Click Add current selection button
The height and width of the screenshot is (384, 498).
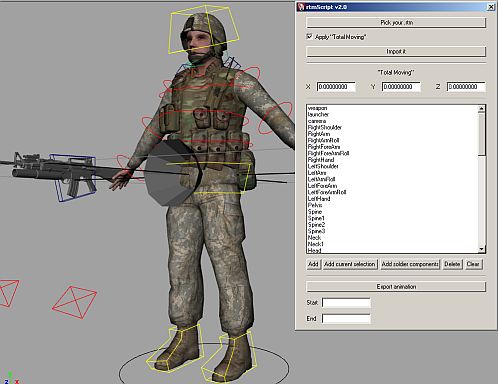pyautogui.click(x=350, y=264)
